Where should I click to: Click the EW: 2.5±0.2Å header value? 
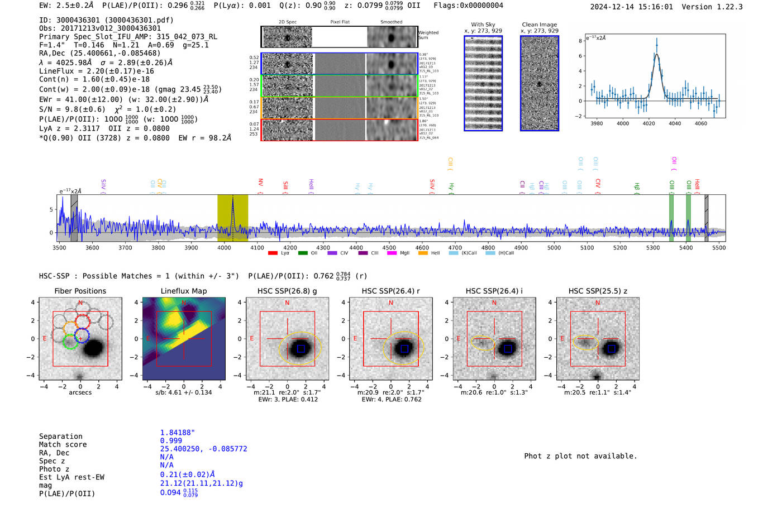pyautogui.click(x=66, y=6)
